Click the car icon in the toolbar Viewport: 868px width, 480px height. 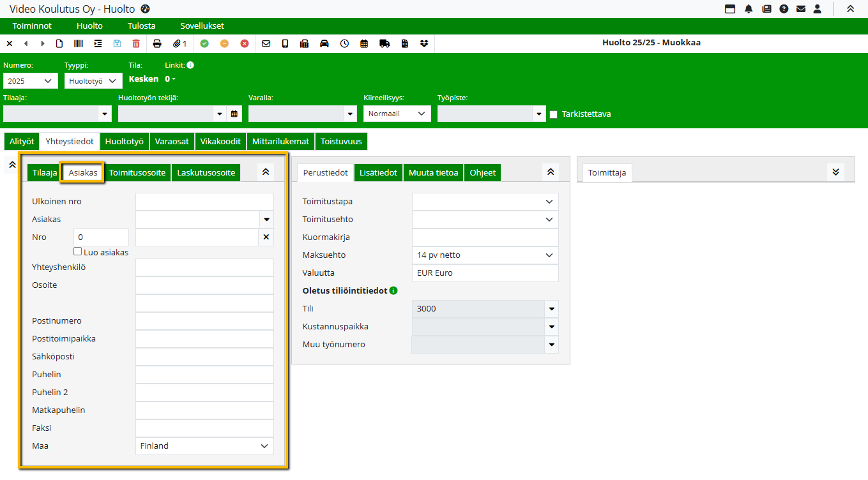pos(324,43)
